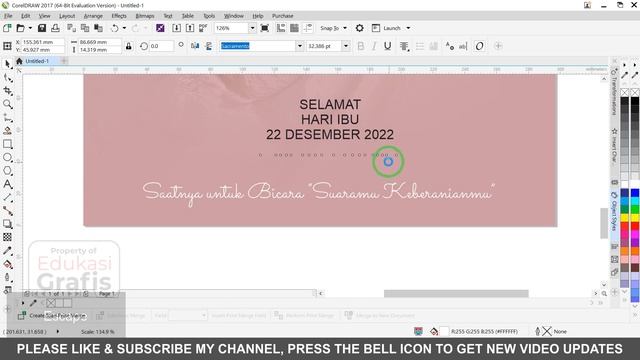The width and height of the screenshot is (640, 360).
Task: Click the Welcome screen home icon
Action: 19,61
